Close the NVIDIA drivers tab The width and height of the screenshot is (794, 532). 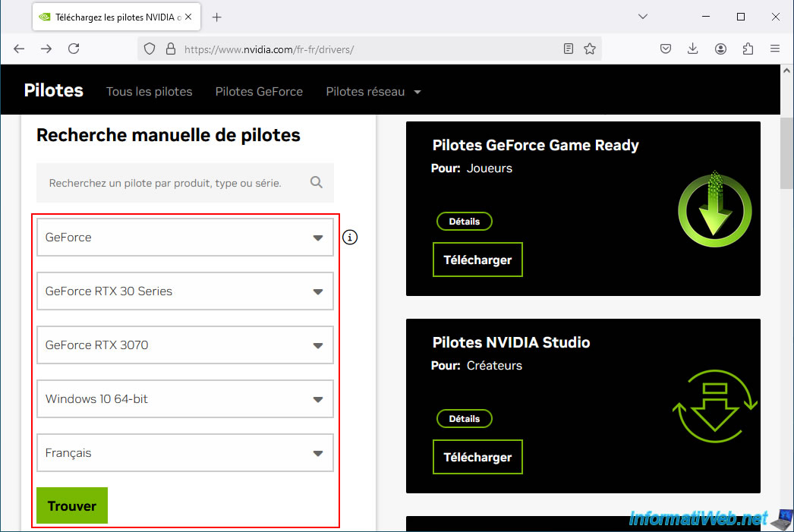pyautogui.click(x=188, y=17)
